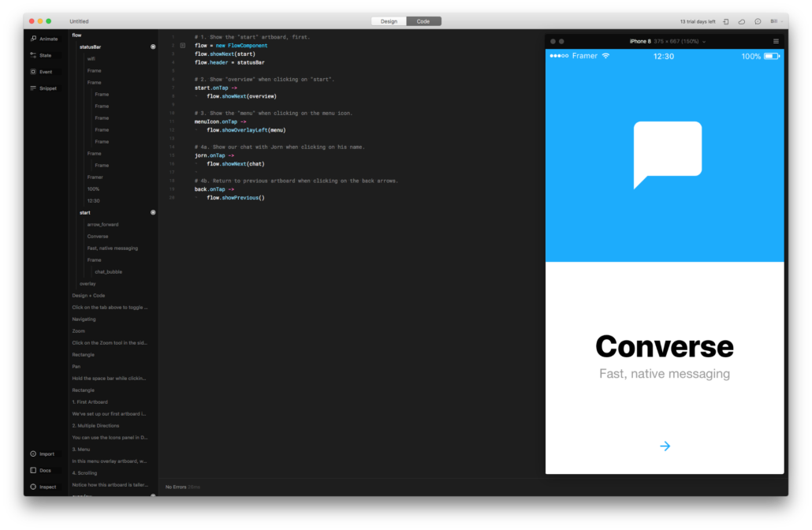The width and height of the screenshot is (812, 530).
Task: Click the export icon beside the trial notice
Action: coord(726,22)
